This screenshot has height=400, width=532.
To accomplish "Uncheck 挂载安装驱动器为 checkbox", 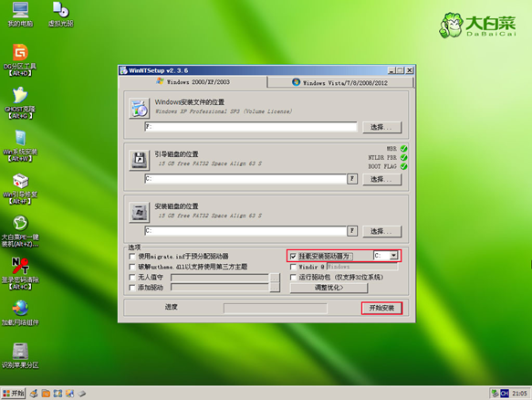I will 293,257.
